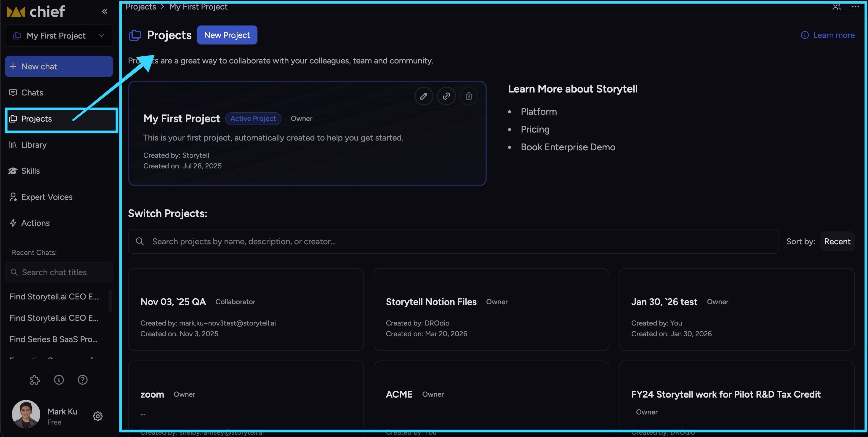Focus the Search projects input field

[x=453, y=241]
